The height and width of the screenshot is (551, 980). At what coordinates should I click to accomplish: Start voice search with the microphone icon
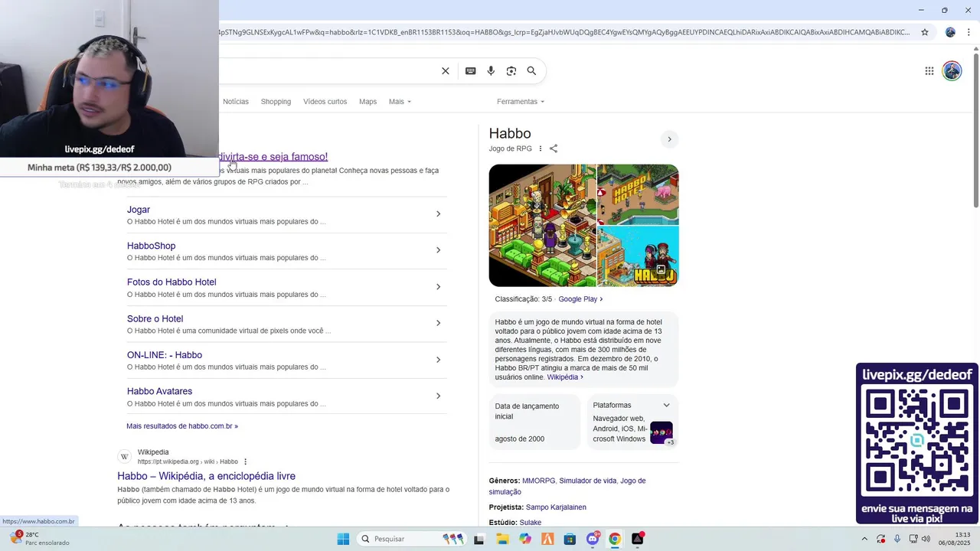491,71
